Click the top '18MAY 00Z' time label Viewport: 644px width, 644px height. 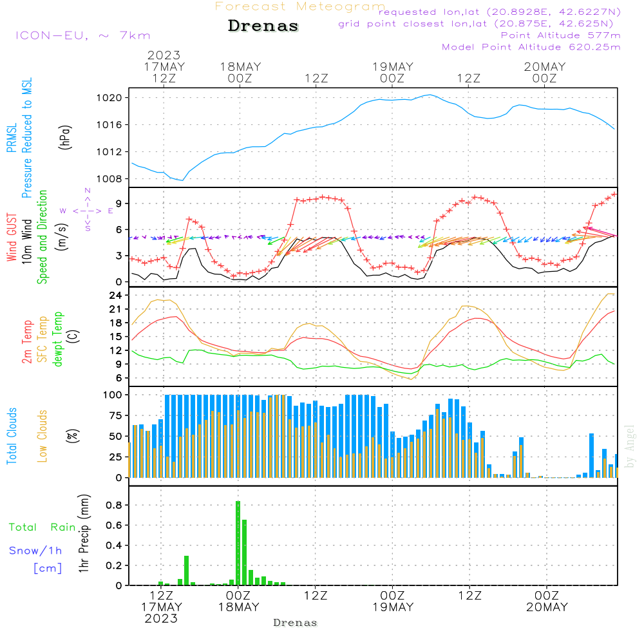pos(240,72)
